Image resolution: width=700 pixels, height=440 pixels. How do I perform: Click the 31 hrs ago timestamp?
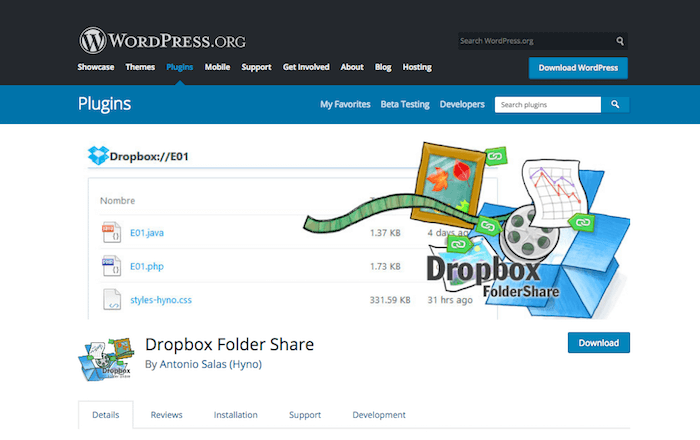tap(450, 300)
